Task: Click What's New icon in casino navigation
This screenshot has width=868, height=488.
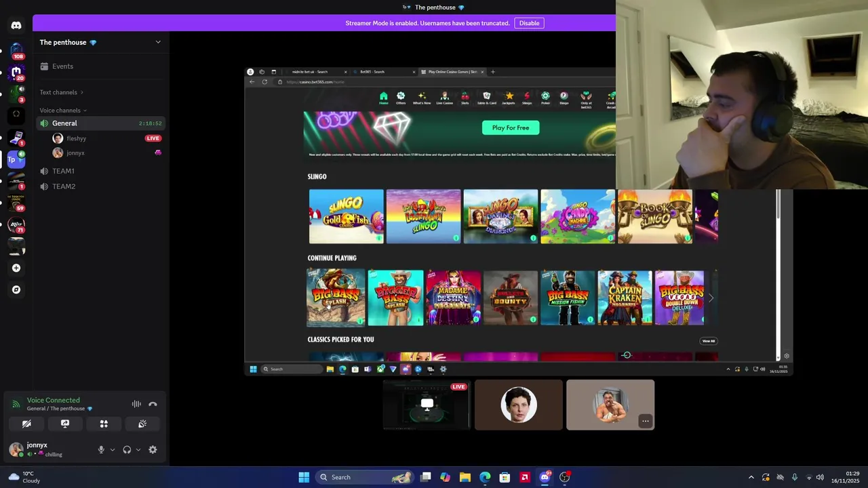Action: pos(422,98)
